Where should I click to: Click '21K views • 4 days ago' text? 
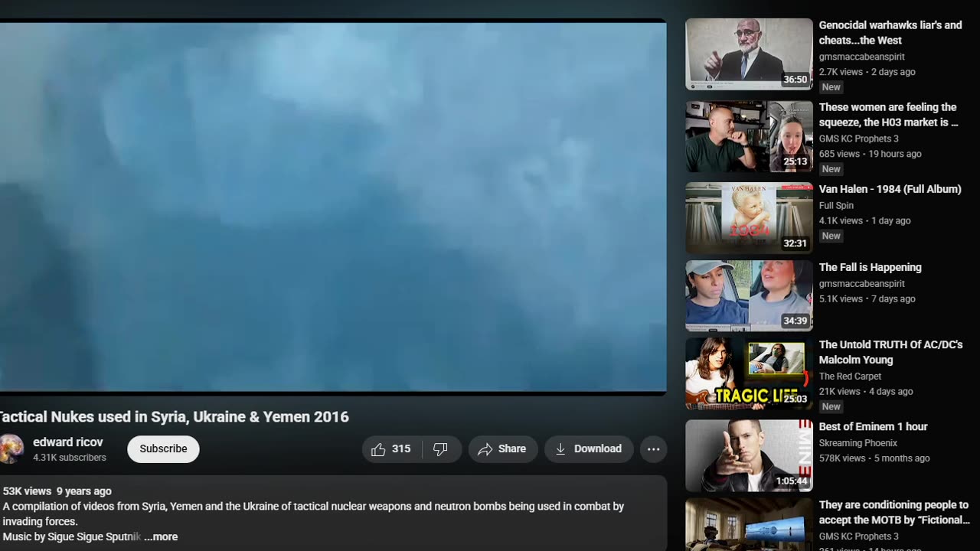point(865,391)
